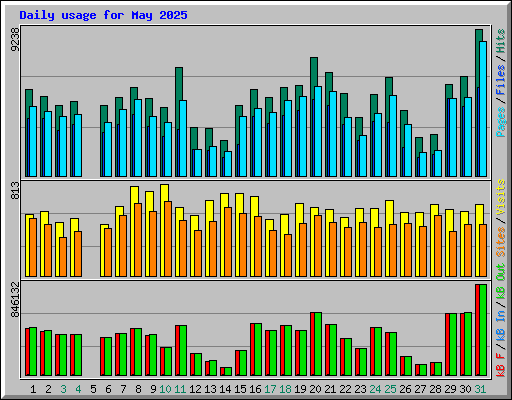Click the day 14 green kB Out bar
Image resolution: width=512 pixels, height=400 pixels.
(x=228, y=372)
